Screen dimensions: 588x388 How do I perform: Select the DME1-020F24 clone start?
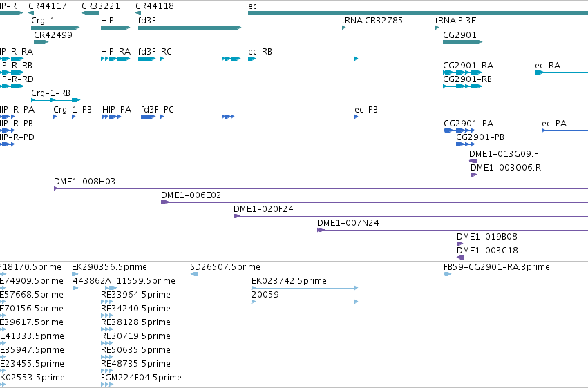pos(236,217)
